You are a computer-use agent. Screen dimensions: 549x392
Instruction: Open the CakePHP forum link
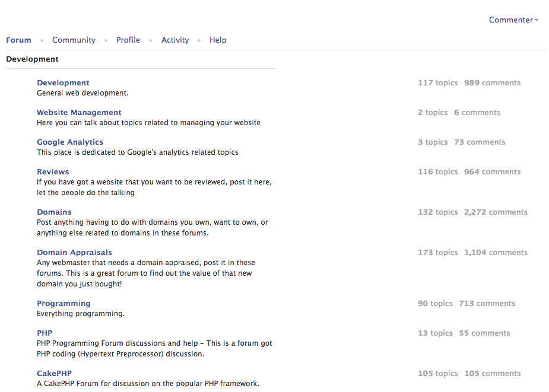pyautogui.click(x=54, y=374)
